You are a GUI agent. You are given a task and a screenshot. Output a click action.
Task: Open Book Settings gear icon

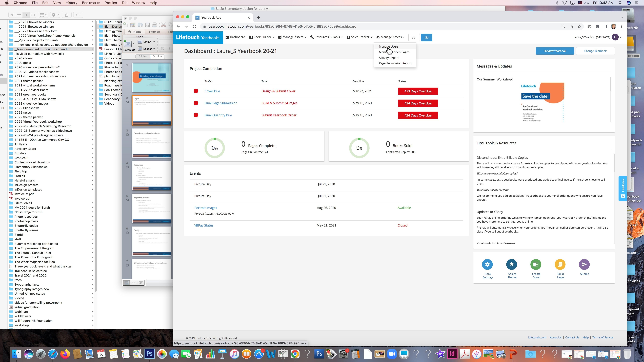tap(487, 264)
